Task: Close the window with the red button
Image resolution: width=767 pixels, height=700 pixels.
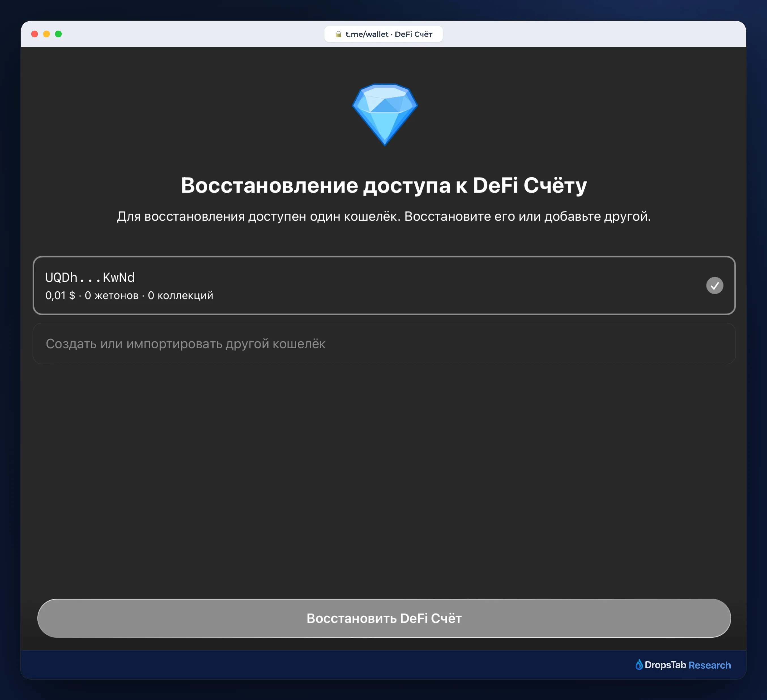Action: coord(35,34)
